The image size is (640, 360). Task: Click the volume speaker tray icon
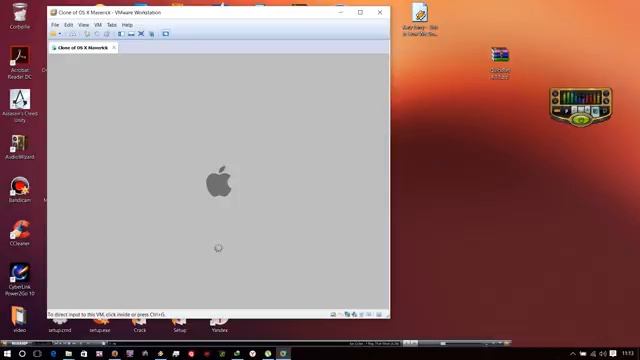(x=603, y=354)
